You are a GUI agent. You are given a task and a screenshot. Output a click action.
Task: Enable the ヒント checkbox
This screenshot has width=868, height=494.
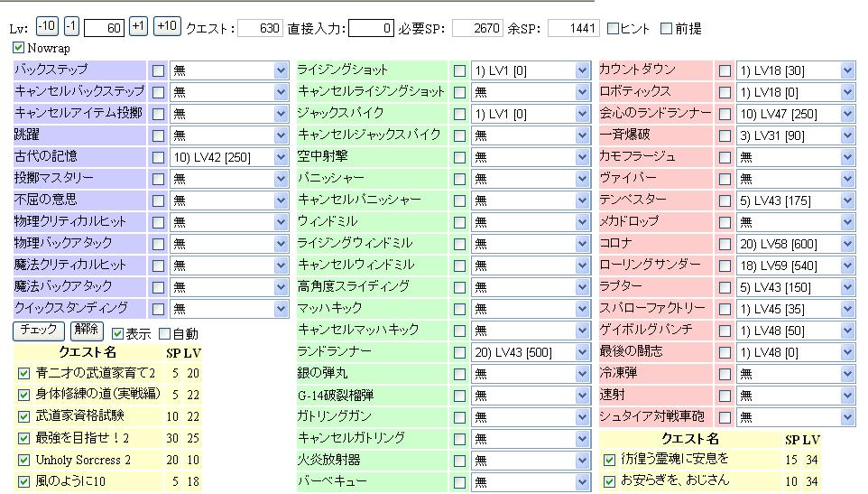tap(613, 28)
